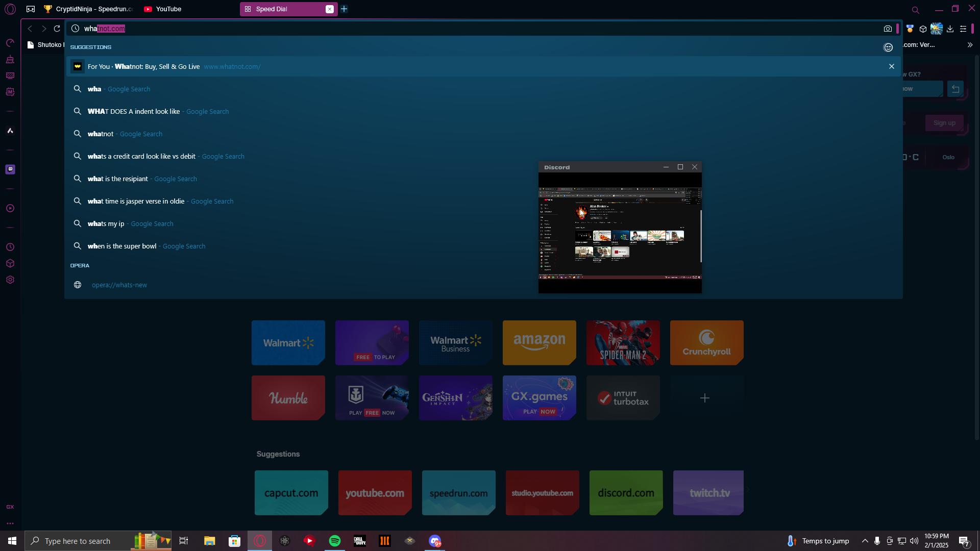Open the Crunchyroll speed dial tile
Viewport: 980px width, 551px height.
(706, 343)
